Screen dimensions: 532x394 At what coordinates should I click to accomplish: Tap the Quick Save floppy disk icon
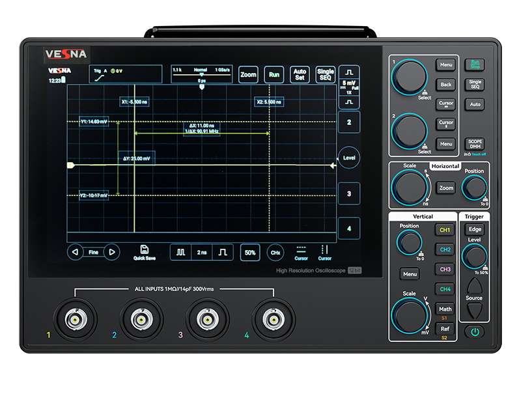point(144,249)
